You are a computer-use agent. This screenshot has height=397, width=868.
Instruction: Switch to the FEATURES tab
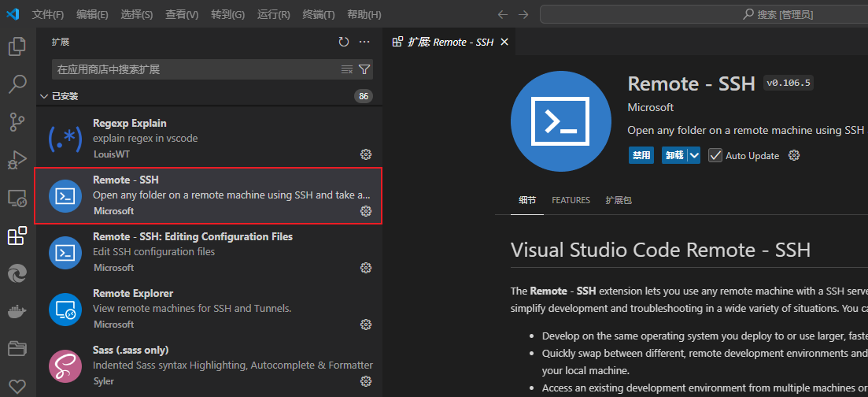tap(571, 200)
